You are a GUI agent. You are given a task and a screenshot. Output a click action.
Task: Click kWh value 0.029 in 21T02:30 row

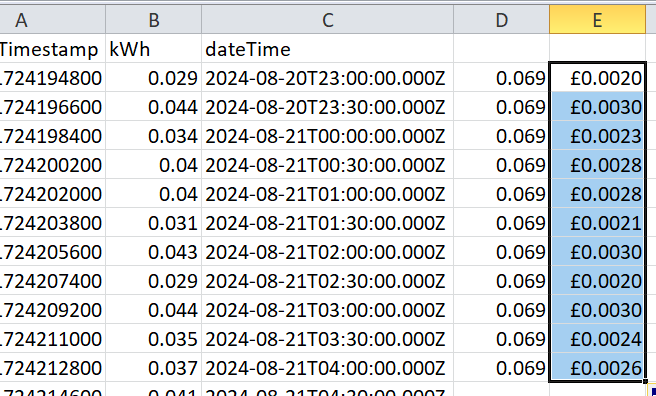tap(154, 281)
